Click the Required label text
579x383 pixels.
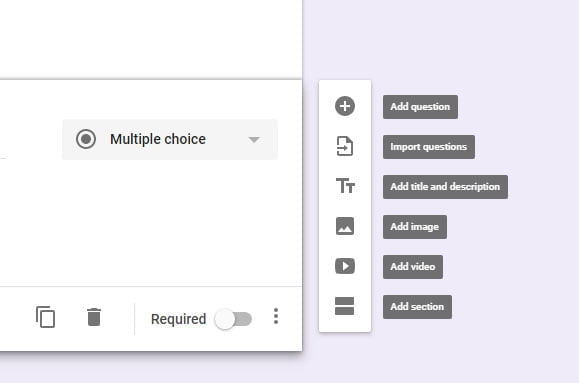[x=178, y=319]
